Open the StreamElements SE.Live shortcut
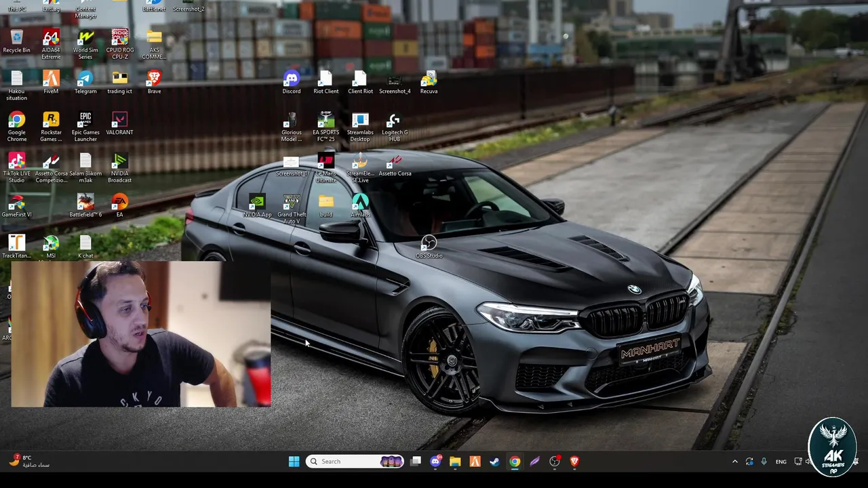Viewport: 868px width, 488px height. 360,168
